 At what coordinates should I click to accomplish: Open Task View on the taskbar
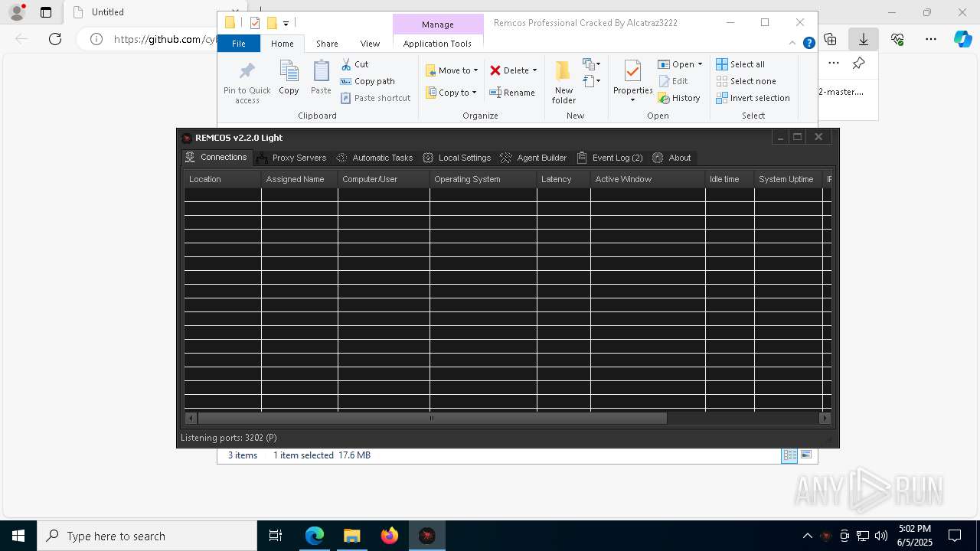(x=276, y=536)
